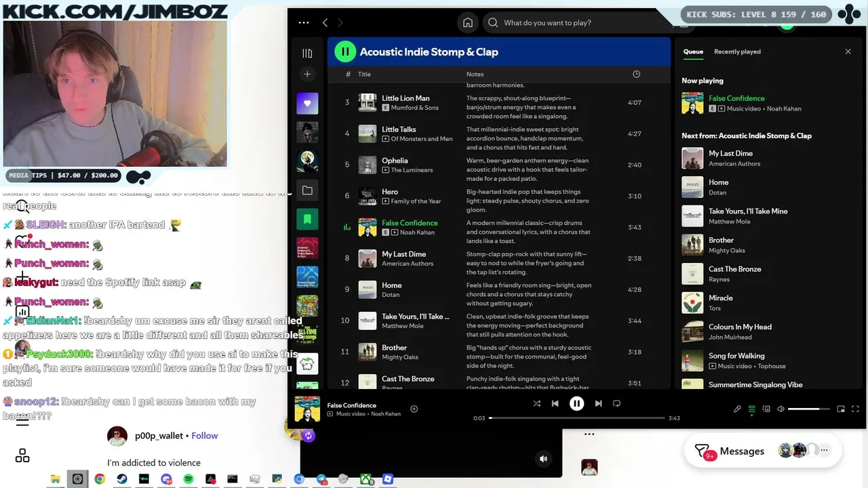
Task: Open Chrome from the taskbar
Action: point(100,479)
